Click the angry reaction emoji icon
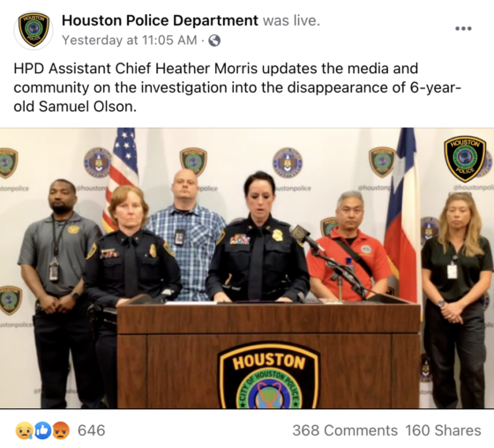The height and width of the screenshot is (448, 494). (61, 430)
